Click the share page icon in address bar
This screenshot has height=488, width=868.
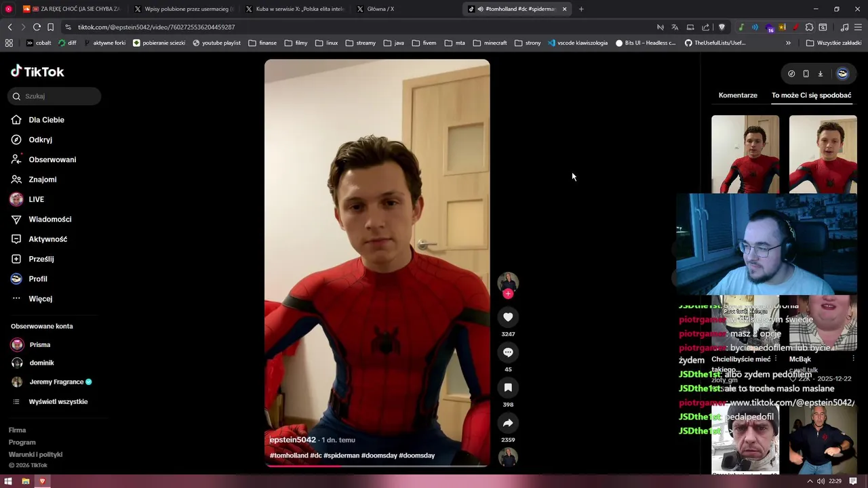[706, 27]
